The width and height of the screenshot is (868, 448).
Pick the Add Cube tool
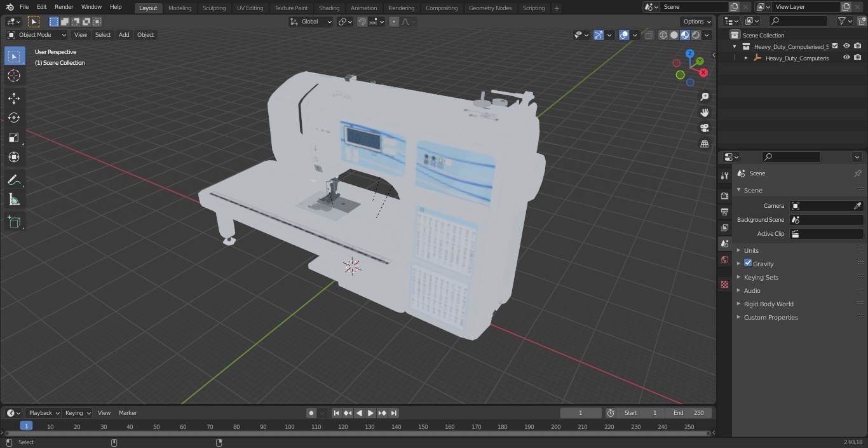coord(14,222)
